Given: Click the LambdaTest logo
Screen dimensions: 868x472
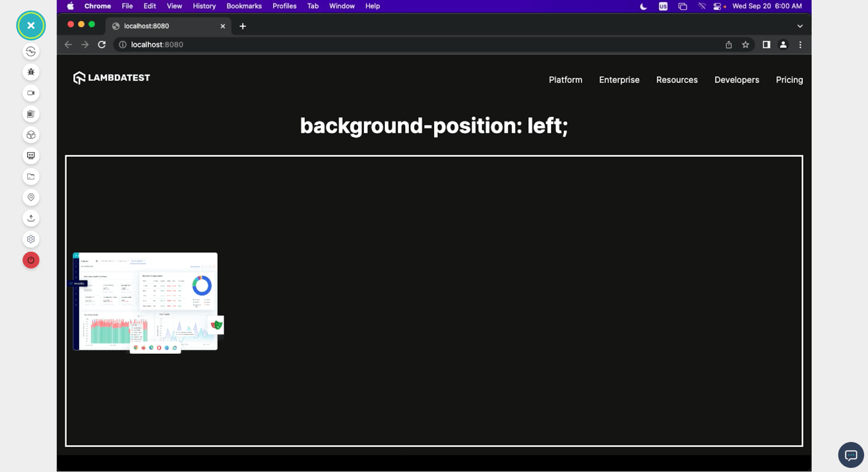Looking at the screenshot, I should coord(112,78).
